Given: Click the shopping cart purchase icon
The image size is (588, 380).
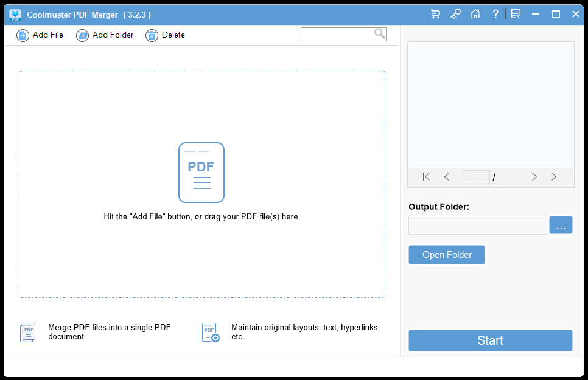Looking at the screenshot, I should point(435,14).
